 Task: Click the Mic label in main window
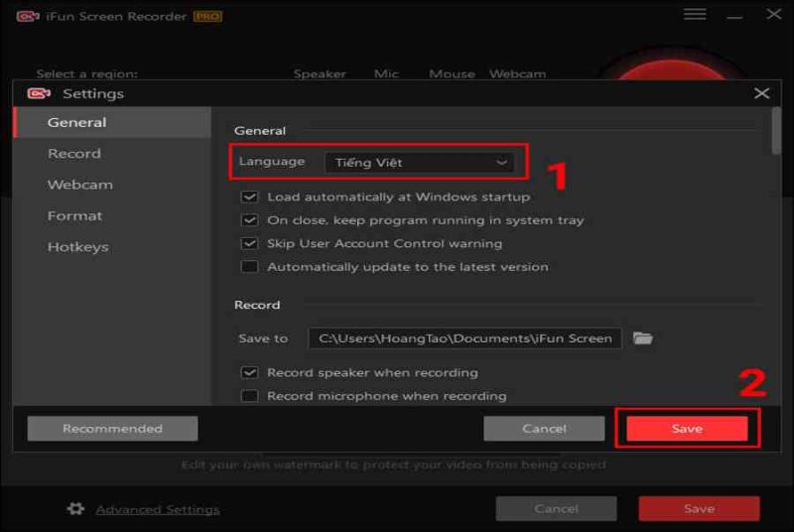point(386,73)
